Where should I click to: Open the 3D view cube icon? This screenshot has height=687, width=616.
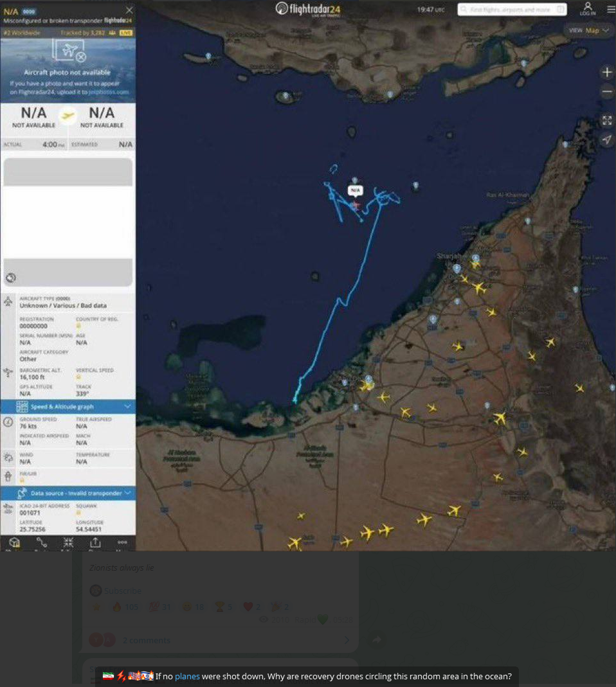point(15,543)
